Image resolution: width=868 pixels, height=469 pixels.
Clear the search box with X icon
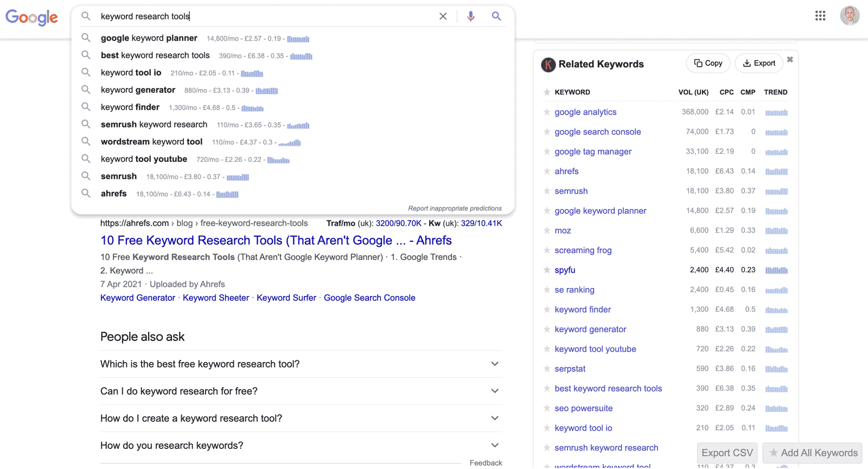click(443, 16)
